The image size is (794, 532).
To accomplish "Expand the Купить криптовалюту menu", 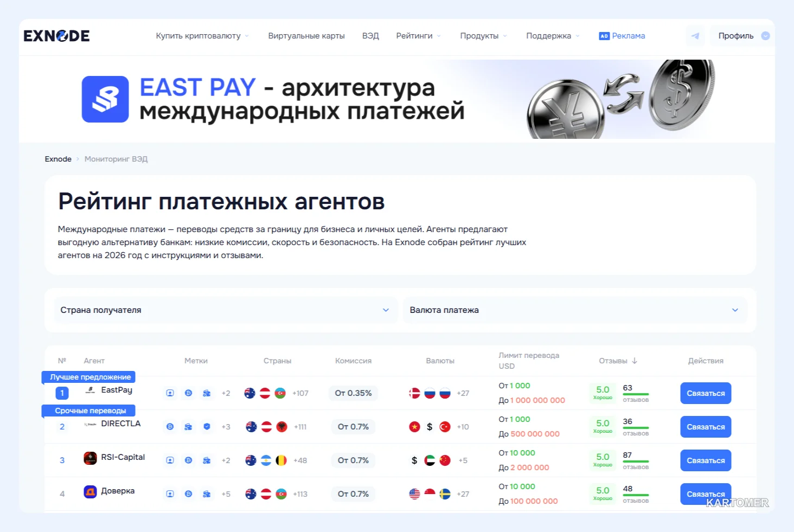I will click(202, 36).
